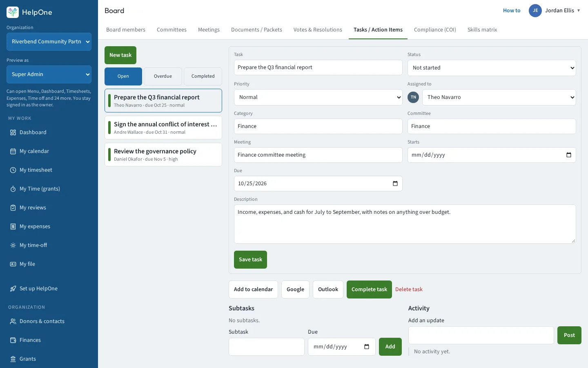Open Set up HelpOne
This screenshot has width=588, height=368.
click(x=49, y=289)
